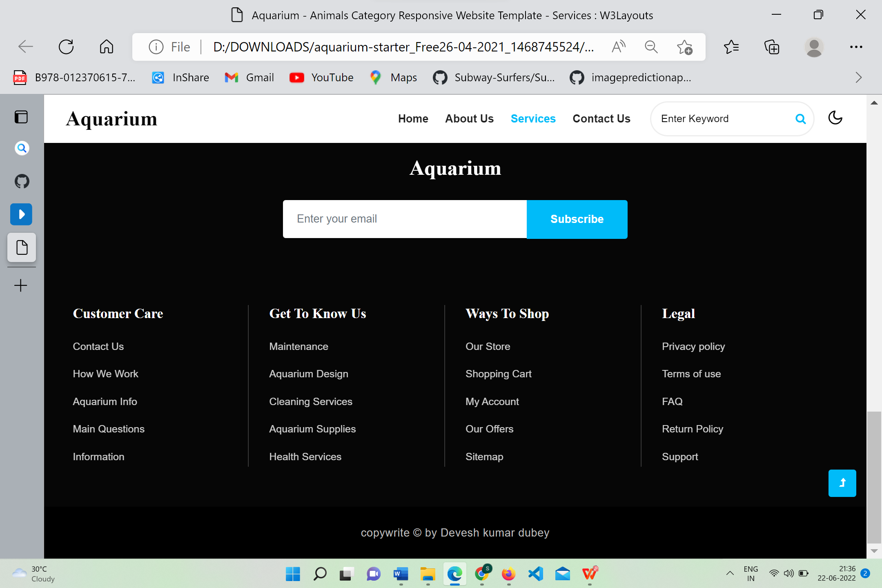Open the tab actions icon in the sidebar
This screenshot has height=588, width=882.
(x=21, y=117)
